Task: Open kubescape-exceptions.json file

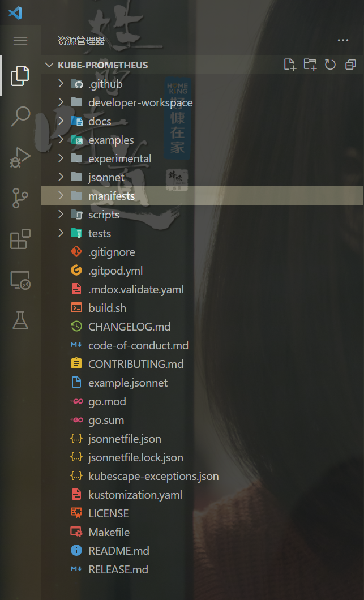Action: pos(153,477)
